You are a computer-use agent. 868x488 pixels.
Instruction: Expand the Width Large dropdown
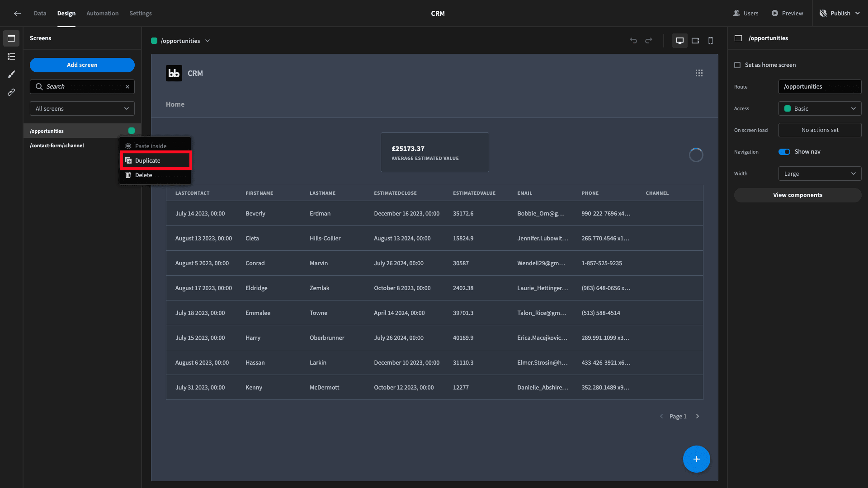pos(820,174)
